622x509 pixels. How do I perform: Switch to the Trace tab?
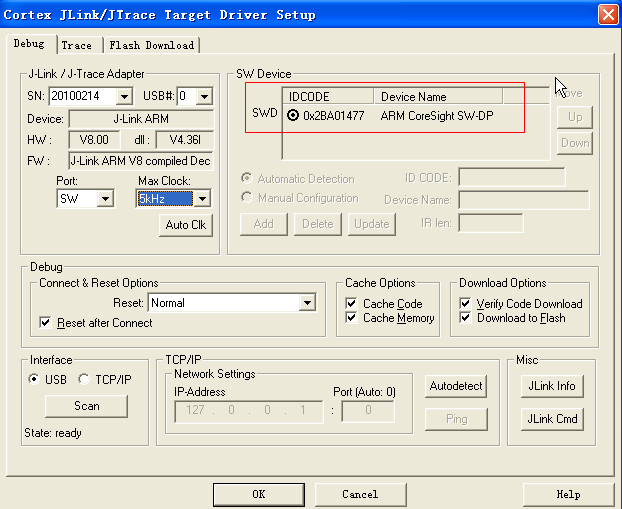77,45
